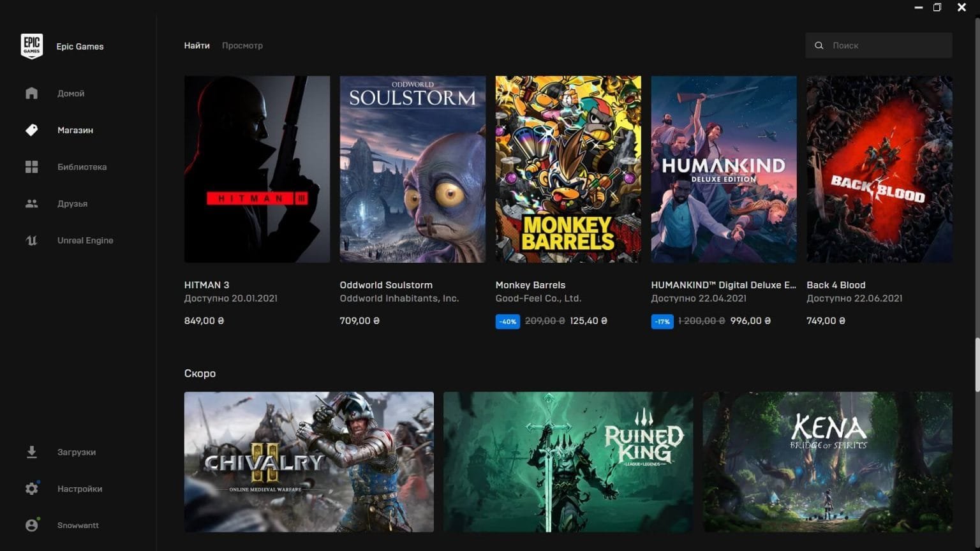Open the Библиотека library grid icon

click(x=32, y=167)
